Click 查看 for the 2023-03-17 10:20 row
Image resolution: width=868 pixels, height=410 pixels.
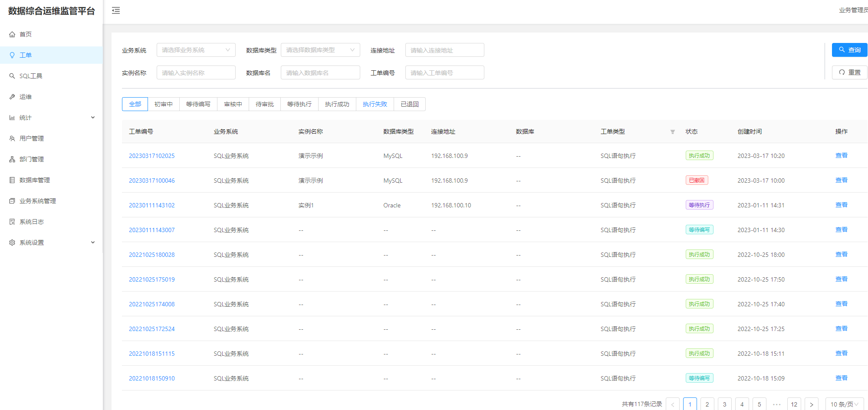pyautogui.click(x=842, y=155)
